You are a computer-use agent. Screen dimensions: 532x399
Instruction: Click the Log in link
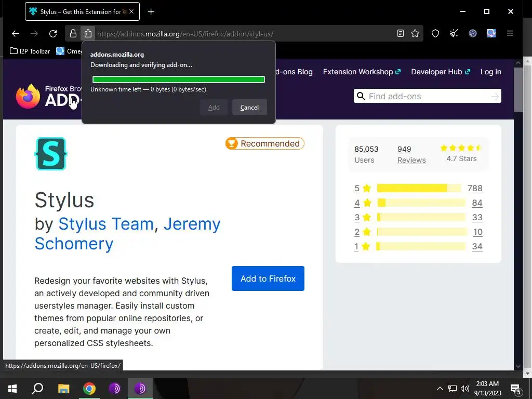point(490,72)
